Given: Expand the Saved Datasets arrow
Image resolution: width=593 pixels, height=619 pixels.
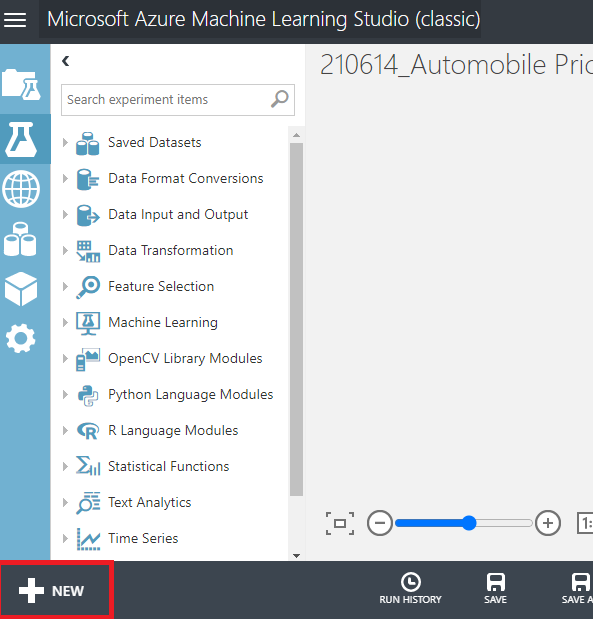Looking at the screenshot, I should pos(66,143).
